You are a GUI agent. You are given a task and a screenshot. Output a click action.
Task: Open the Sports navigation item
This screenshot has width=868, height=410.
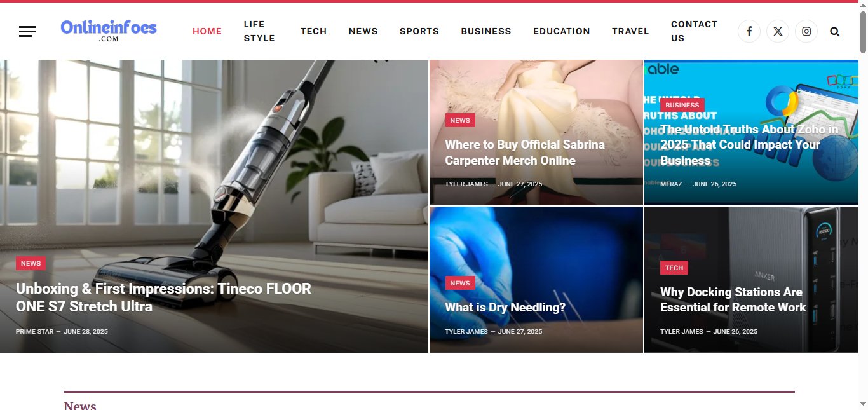point(419,31)
